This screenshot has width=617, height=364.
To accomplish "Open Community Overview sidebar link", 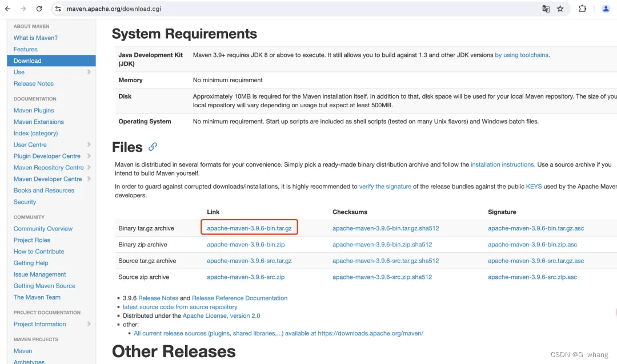I will click(x=43, y=228).
